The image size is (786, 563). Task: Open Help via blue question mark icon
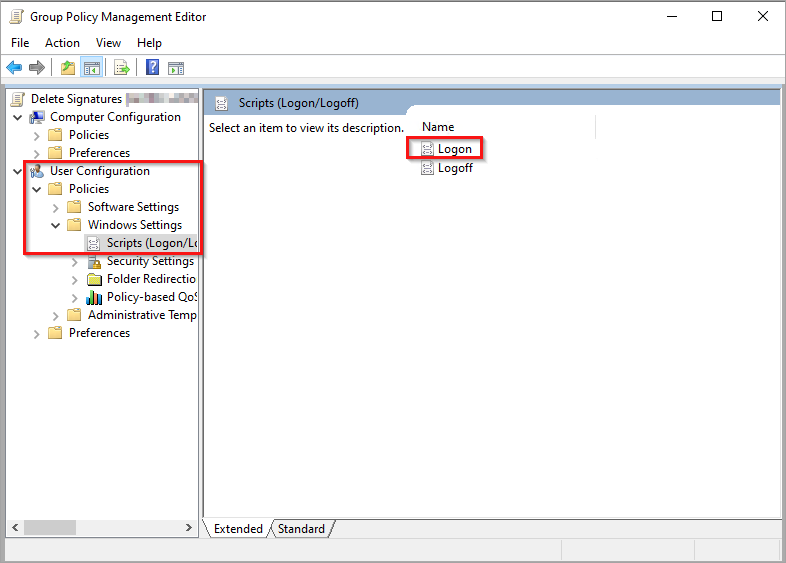(x=152, y=68)
